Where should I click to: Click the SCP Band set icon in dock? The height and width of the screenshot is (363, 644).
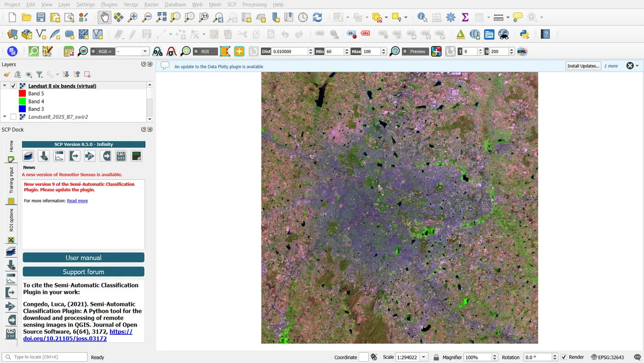tap(29, 156)
